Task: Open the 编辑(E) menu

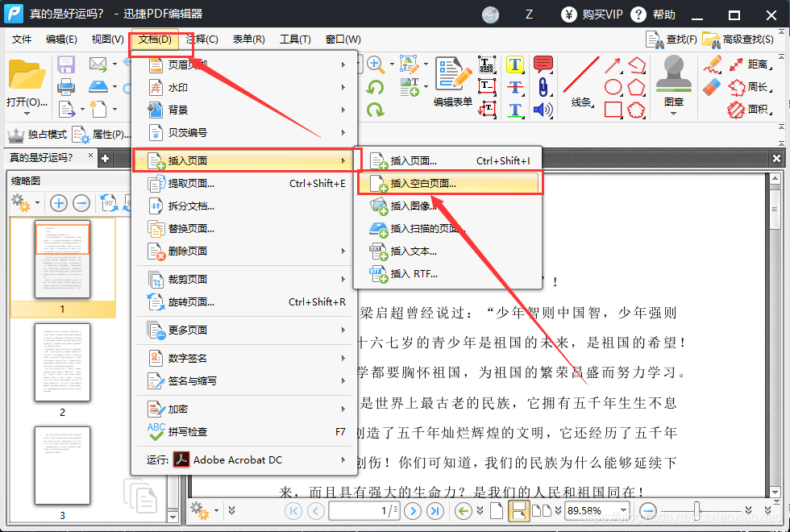Action: coord(61,39)
